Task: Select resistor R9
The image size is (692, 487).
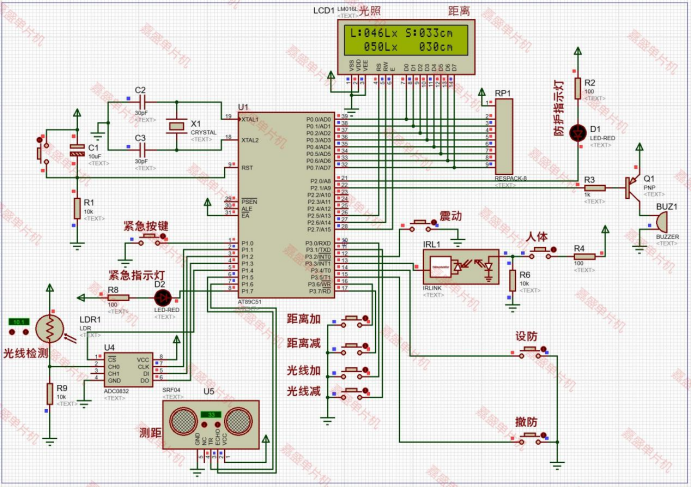Action: click(50, 393)
